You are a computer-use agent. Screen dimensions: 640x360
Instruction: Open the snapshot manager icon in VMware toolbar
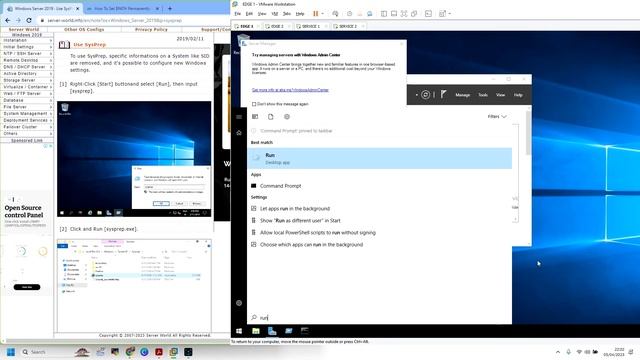point(369,13)
